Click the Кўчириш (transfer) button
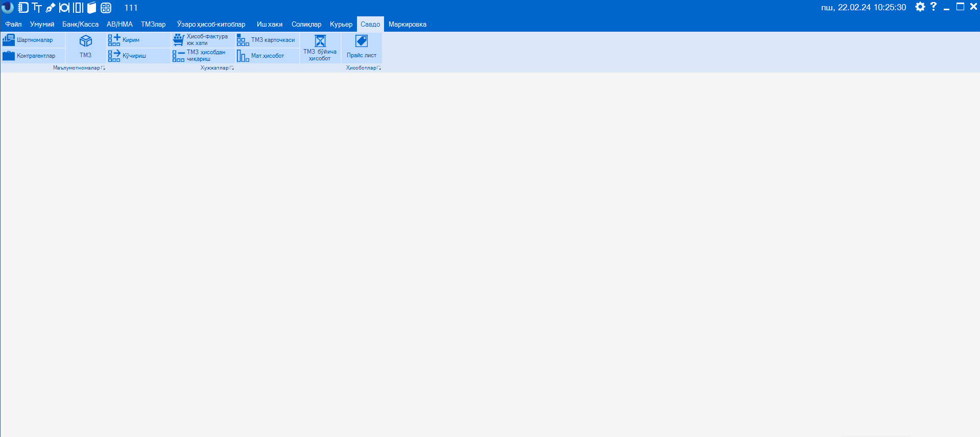 pyautogui.click(x=138, y=56)
